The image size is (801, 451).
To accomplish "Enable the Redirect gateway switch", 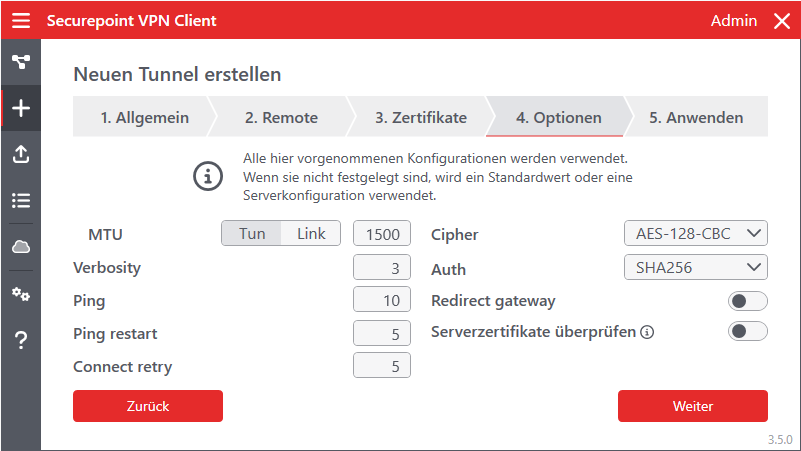I will coord(748,301).
